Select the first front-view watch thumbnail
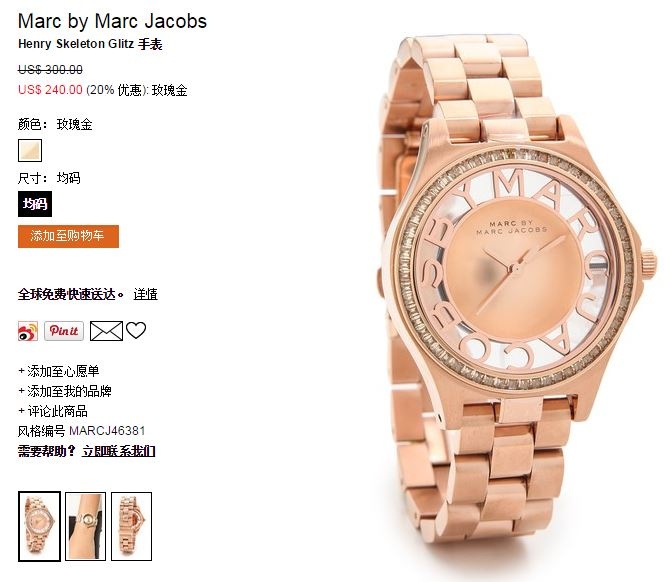 click(x=39, y=526)
